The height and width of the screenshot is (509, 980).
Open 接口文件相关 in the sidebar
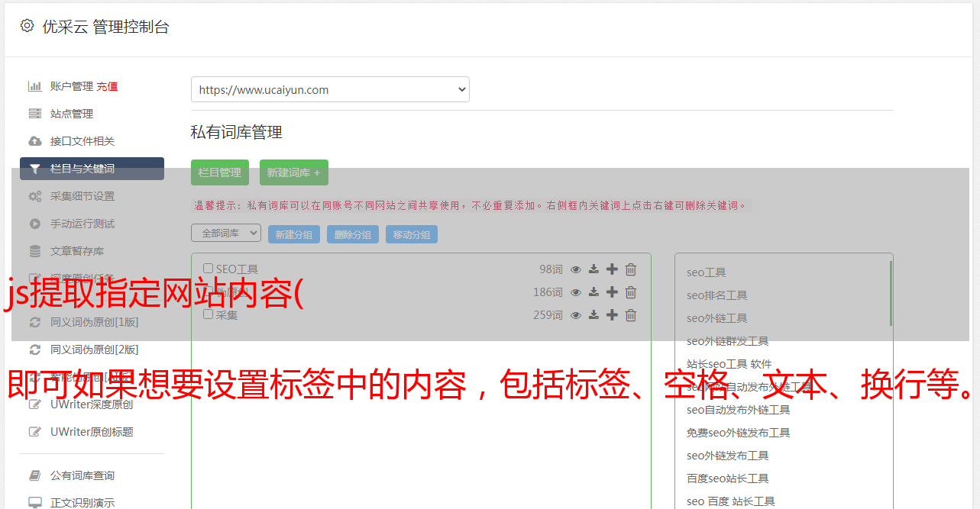[x=82, y=141]
